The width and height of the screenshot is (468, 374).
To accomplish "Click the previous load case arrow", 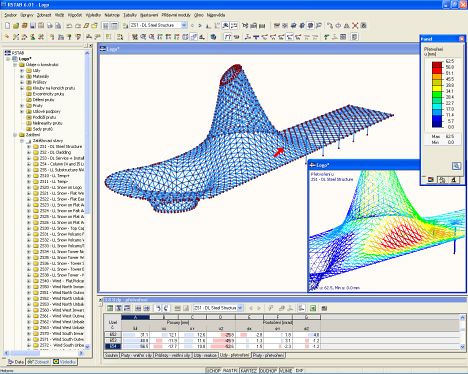I will coord(192,25).
